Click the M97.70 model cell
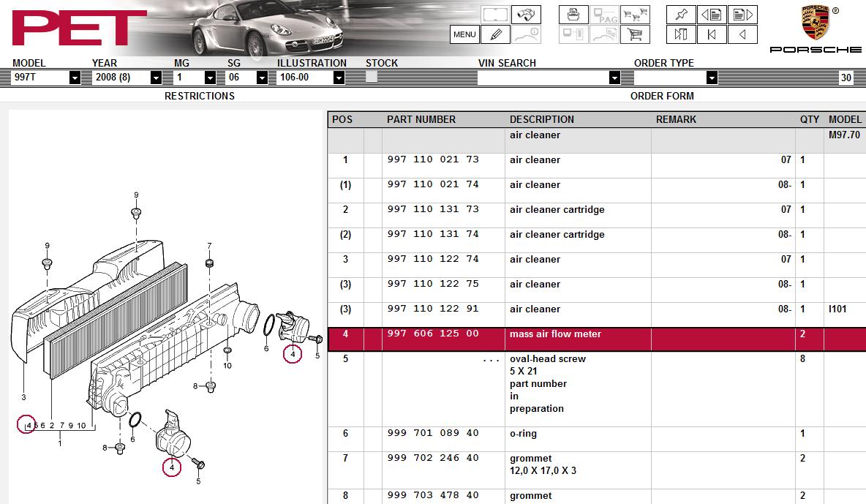Screen dimensions: 866x504 click(845, 135)
